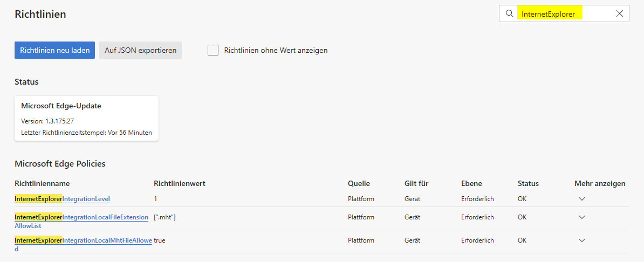Click the version number 1.3.175.27

click(59, 121)
